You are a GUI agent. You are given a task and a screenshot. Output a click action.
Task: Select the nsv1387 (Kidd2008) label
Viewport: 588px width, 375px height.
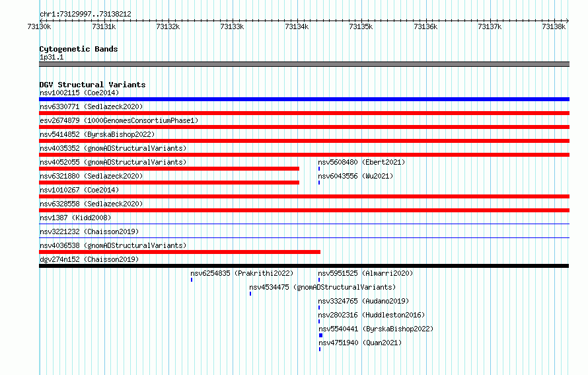pos(75,218)
